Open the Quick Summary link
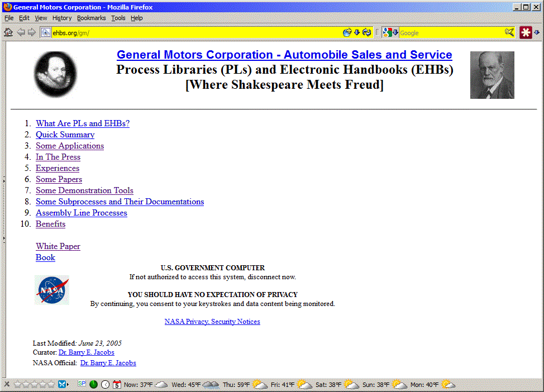This screenshot has height=392, width=544. (65, 135)
